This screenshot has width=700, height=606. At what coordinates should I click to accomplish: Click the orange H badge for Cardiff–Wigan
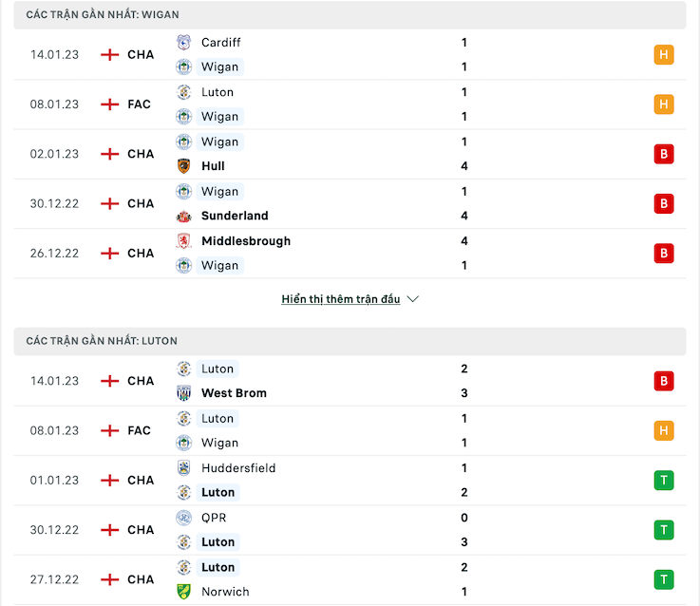click(663, 55)
